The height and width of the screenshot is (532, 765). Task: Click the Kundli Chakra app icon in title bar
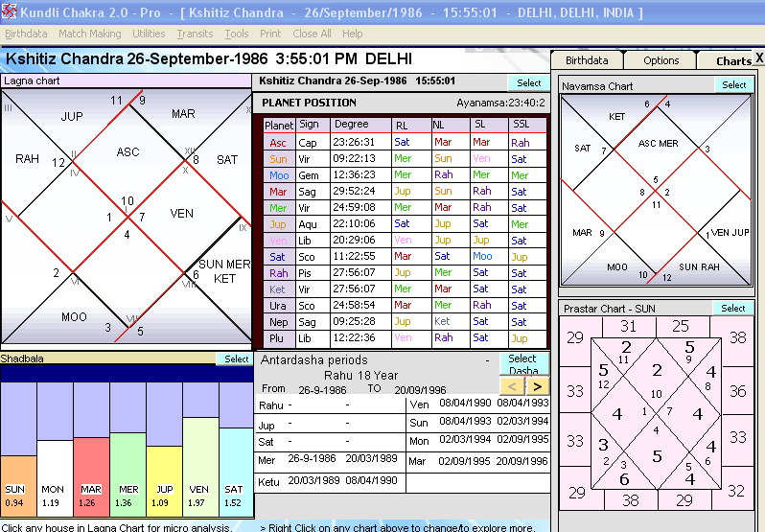pos(10,10)
